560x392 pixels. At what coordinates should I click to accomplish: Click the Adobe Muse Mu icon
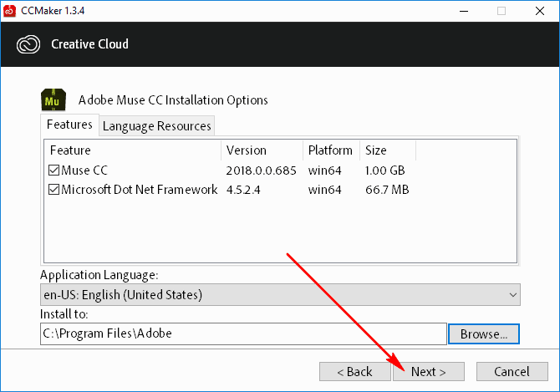point(53,99)
